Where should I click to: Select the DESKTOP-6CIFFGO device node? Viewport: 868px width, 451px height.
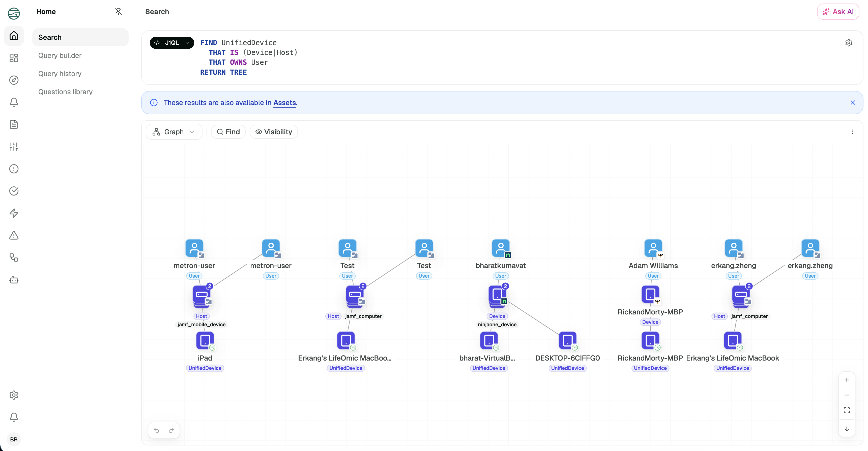567,341
